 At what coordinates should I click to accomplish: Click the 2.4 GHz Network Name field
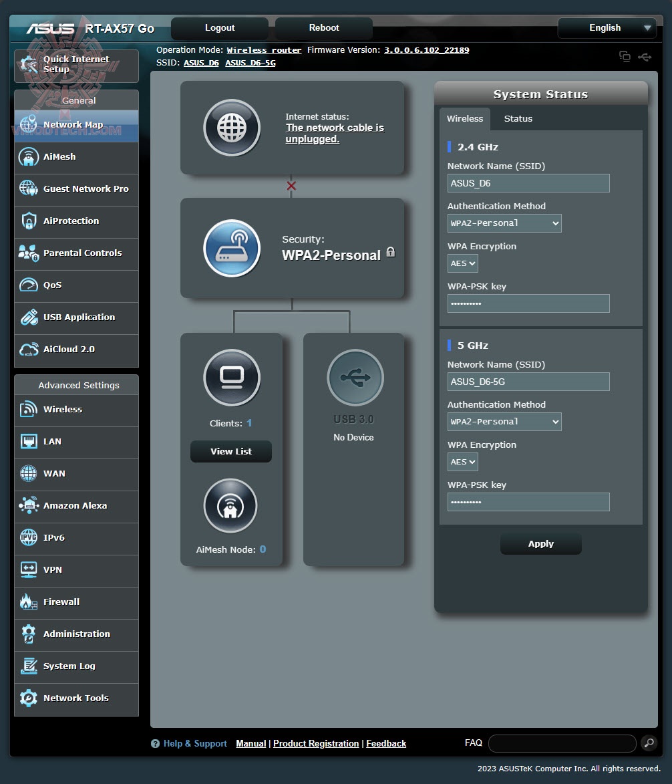tap(528, 183)
